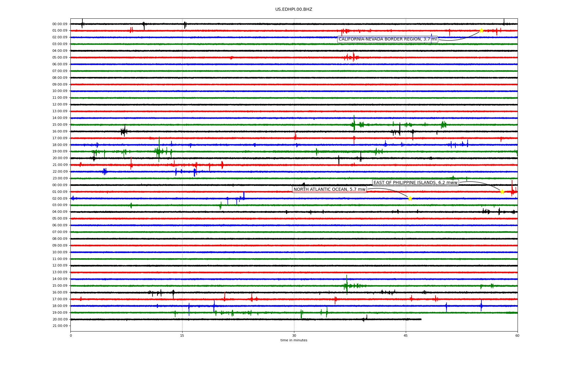Select the East of Philippine Islands 6.2 mww label
588x368 pixels.
pos(415,183)
